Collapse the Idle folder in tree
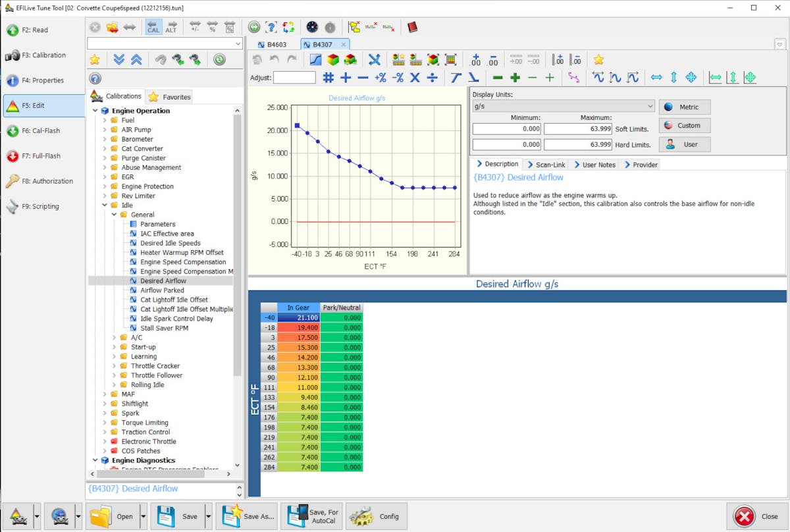 tap(105, 205)
